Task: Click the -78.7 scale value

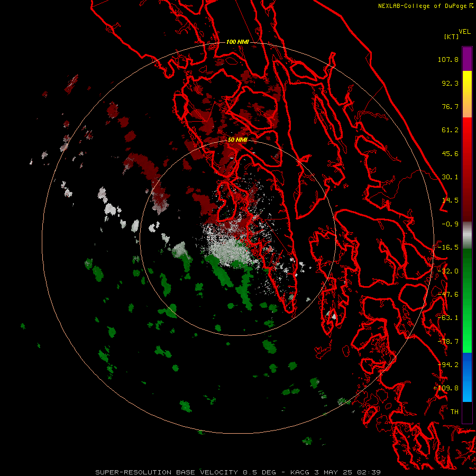Action: tap(448, 342)
